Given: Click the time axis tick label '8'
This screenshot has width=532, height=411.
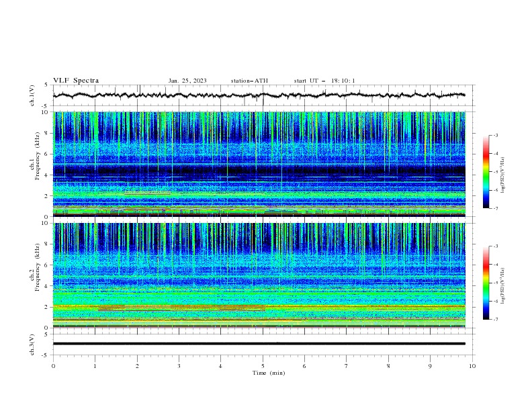Looking at the screenshot, I should click(x=388, y=366).
